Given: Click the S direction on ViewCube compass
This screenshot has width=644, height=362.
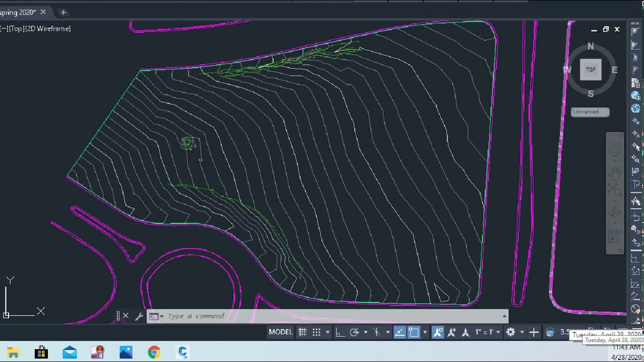Looking at the screenshot, I should (x=591, y=94).
